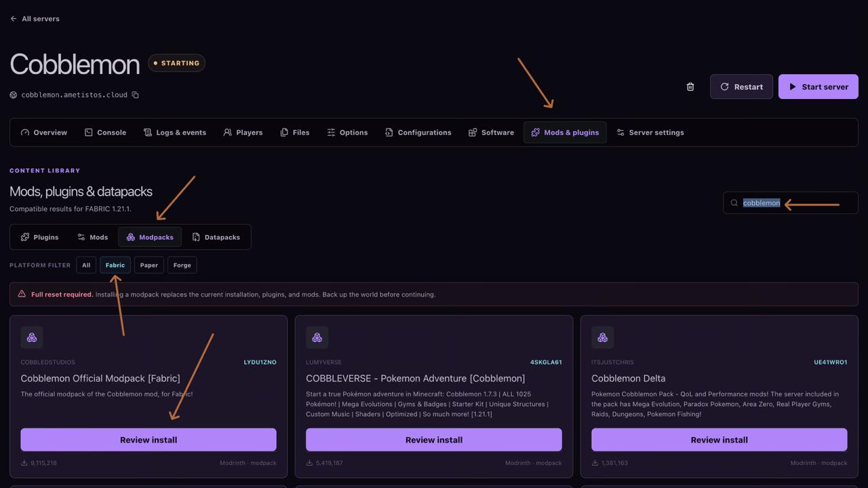Click the ITSJUSTCHRIS author label

[612, 362]
